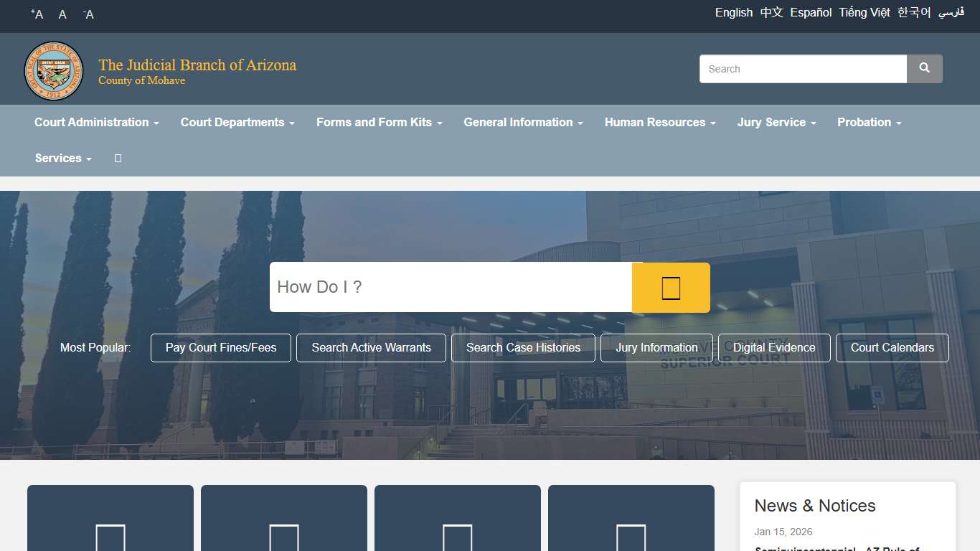Image resolution: width=980 pixels, height=551 pixels.
Task: Click the Search Active Warrants button
Action: pos(371,347)
